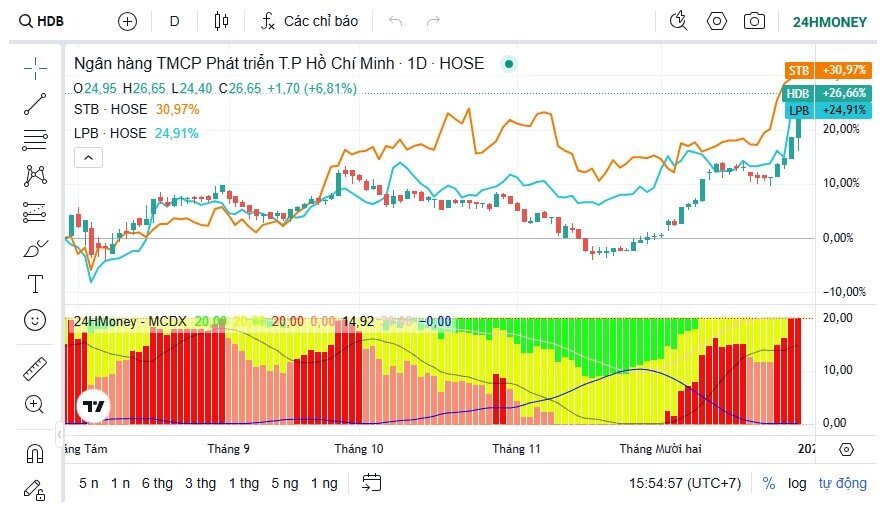Screen dimensions: 893x522
Task: Collapse the left drawing toolbar arrow
Action: pyautogui.click(x=59, y=435)
